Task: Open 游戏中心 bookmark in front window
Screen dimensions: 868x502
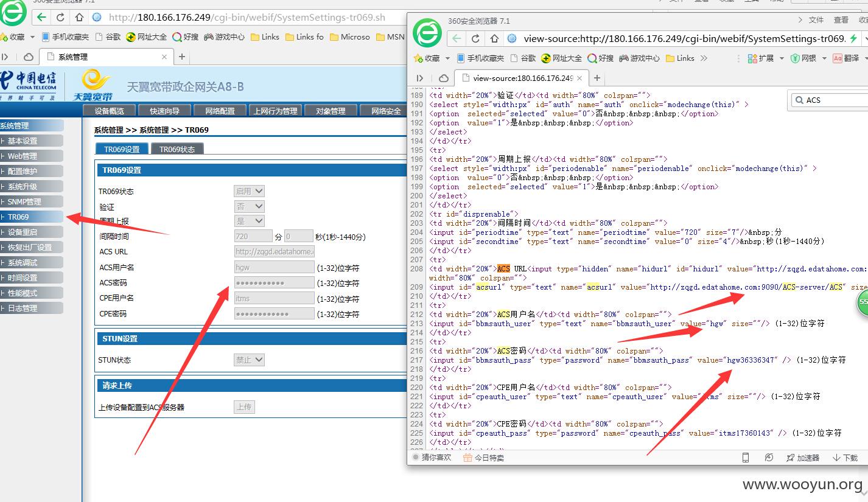Action: [639, 58]
